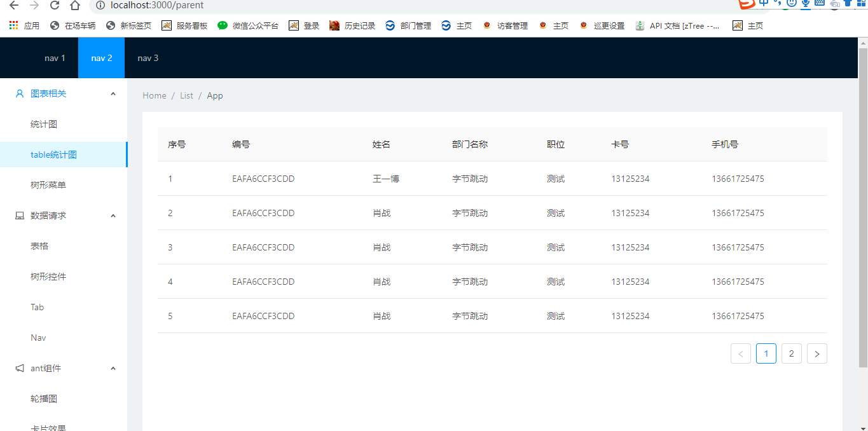The image size is (868, 431).
Task: Collapse the 数据请求 submenu arrow
Action: [113, 215]
